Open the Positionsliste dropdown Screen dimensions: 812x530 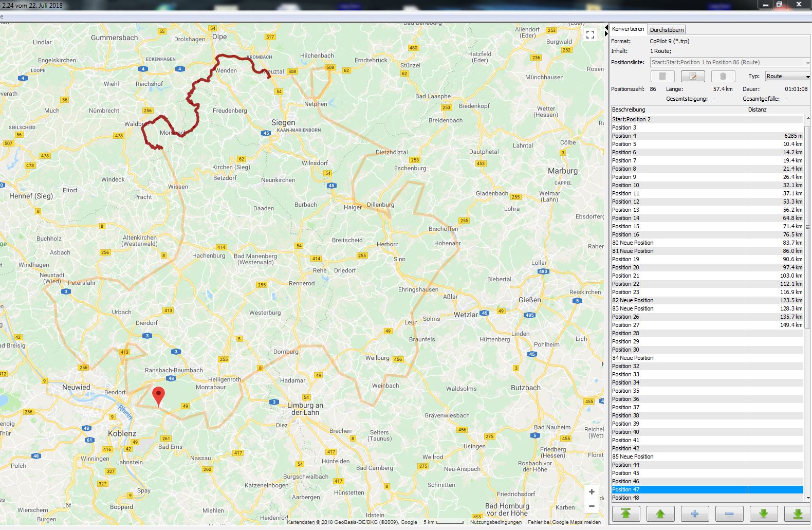[730, 62]
